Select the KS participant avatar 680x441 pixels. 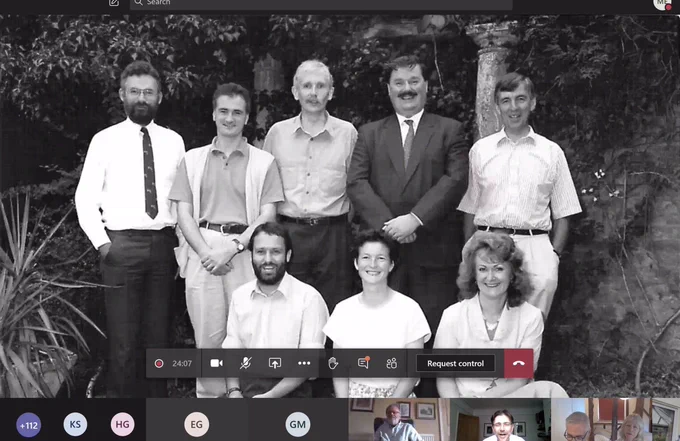[75, 424]
